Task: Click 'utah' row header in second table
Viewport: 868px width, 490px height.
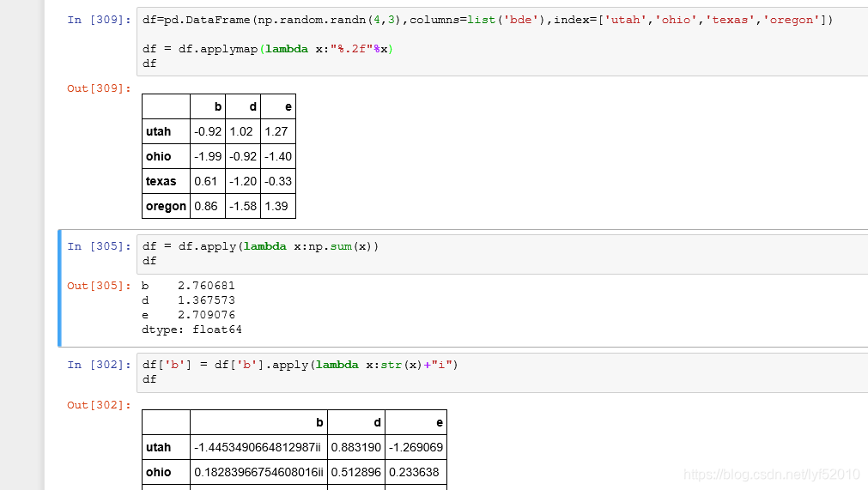Action: [x=166, y=447]
